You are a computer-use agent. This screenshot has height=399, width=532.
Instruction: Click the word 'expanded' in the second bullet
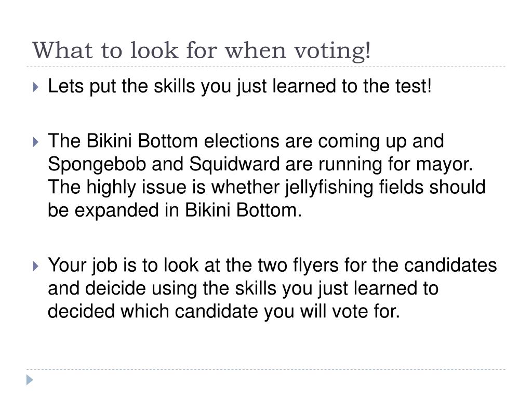click(117, 211)
